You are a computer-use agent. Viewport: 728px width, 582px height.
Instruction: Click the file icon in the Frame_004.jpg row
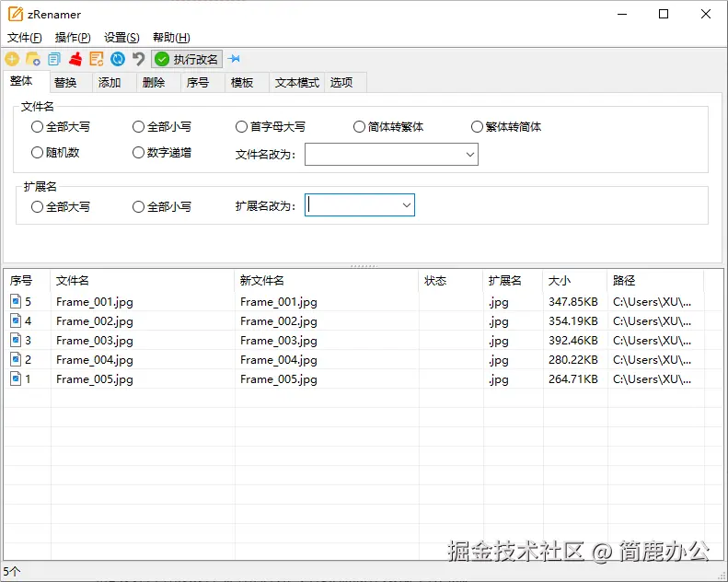(16, 359)
